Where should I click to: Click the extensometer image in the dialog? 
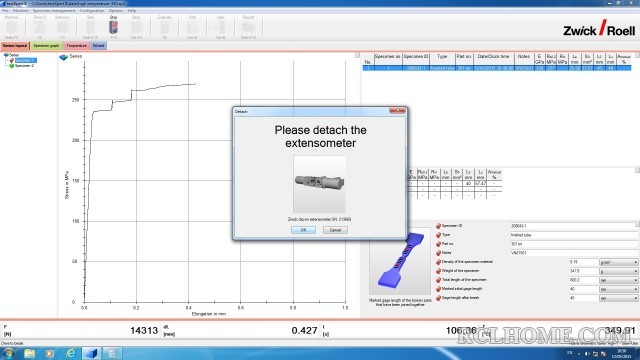pos(320,184)
